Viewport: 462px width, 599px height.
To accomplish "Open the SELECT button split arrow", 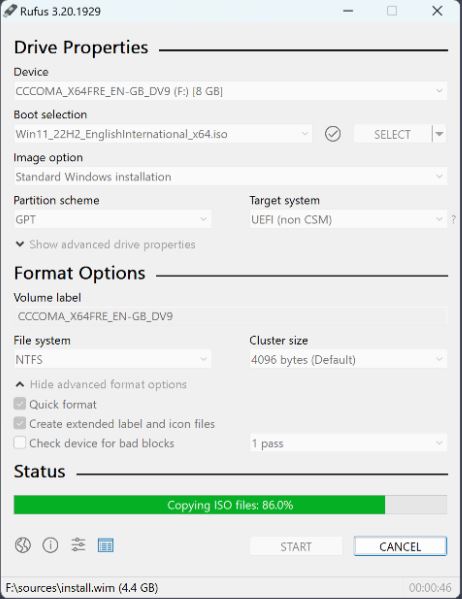I will point(439,134).
